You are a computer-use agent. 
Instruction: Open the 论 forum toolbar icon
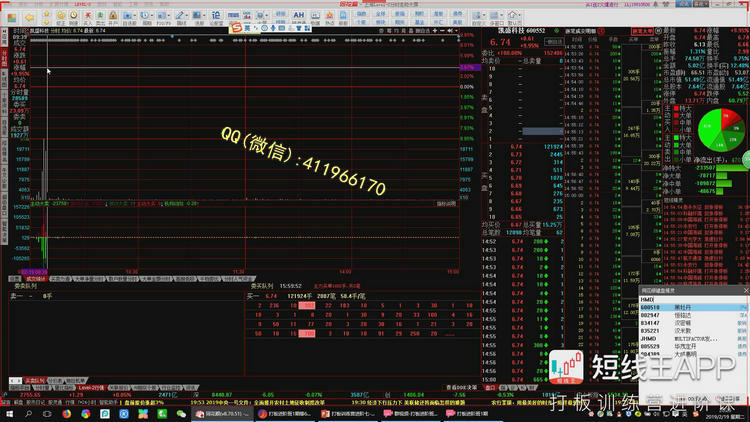point(216,18)
